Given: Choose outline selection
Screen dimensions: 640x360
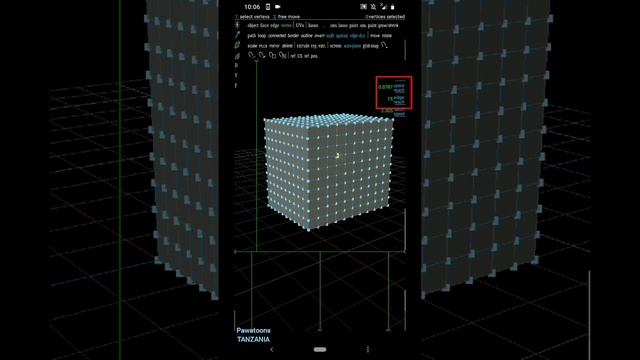Looking at the screenshot, I should (307, 36).
